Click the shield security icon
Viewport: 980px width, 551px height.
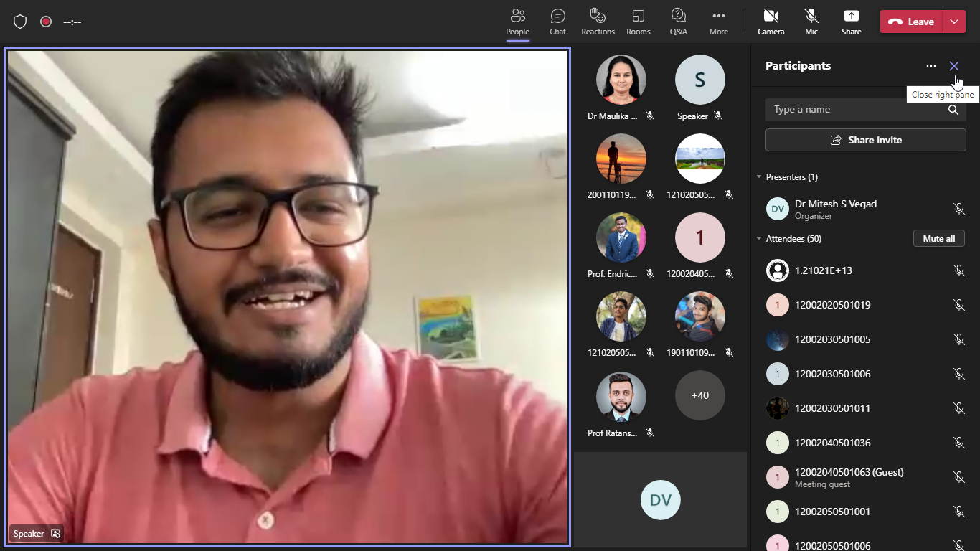pyautogui.click(x=20, y=22)
